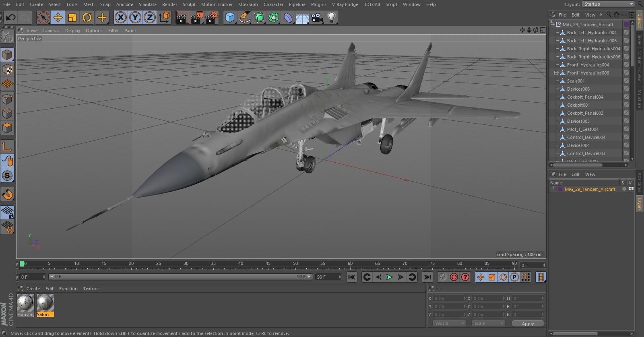This screenshot has width=644, height=337.
Task: Open the spline Pen tool
Action: [244, 17]
